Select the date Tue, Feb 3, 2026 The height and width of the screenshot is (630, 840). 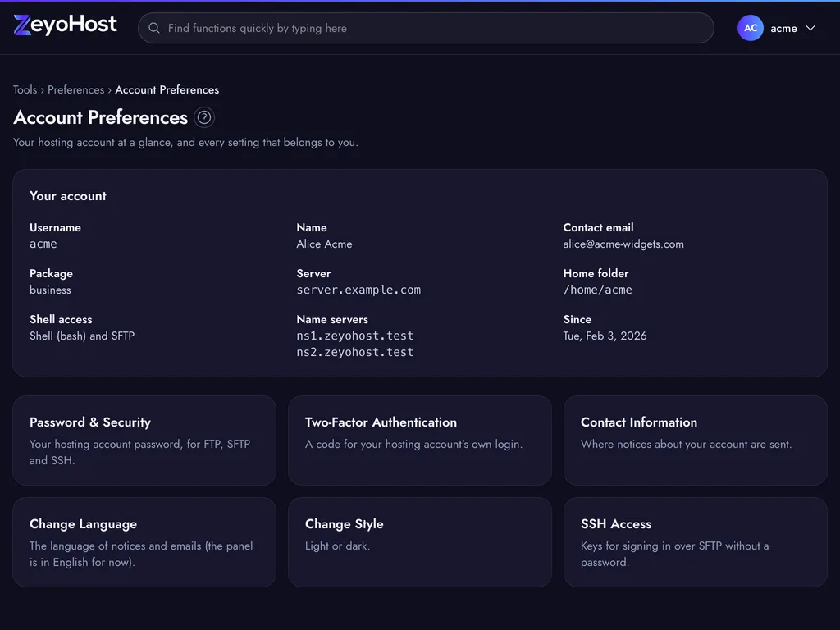tap(605, 336)
